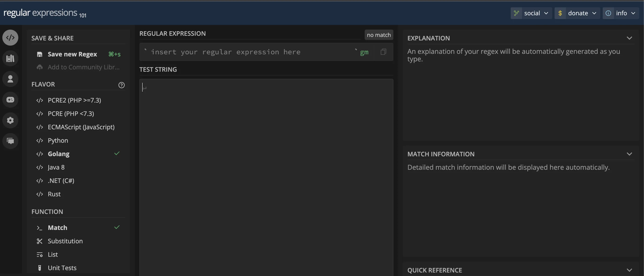
Task: Open the social dropdown menu
Action: tap(531, 13)
